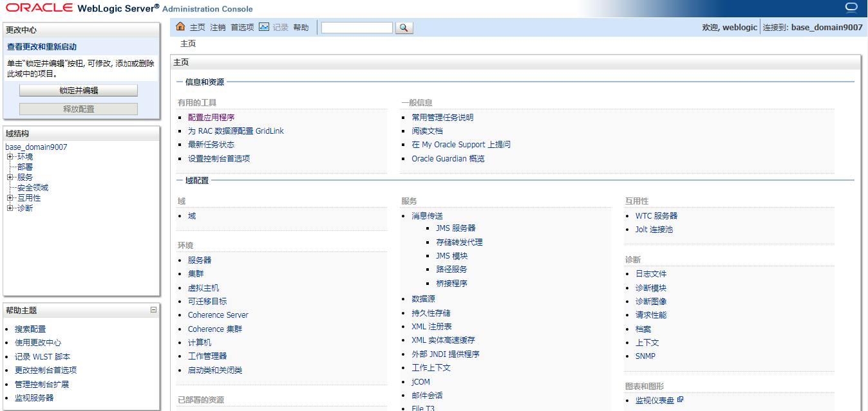The height and width of the screenshot is (411, 868).
Task: Select 部署 in domain structure tree
Action: click(25, 167)
